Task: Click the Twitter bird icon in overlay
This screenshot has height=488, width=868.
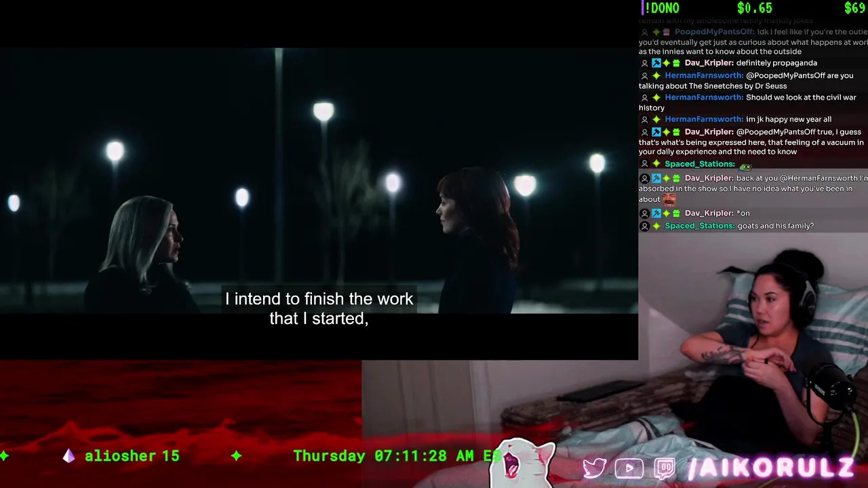Action: point(595,468)
